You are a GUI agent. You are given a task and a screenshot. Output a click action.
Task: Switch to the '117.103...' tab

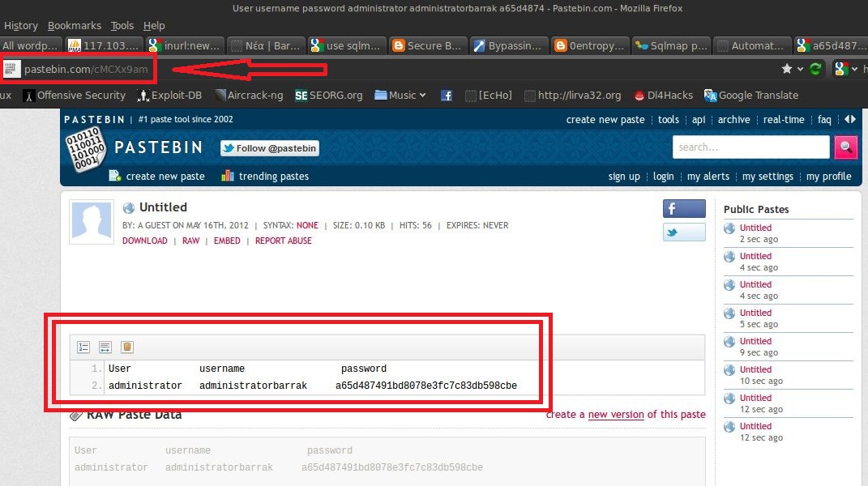pos(104,45)
